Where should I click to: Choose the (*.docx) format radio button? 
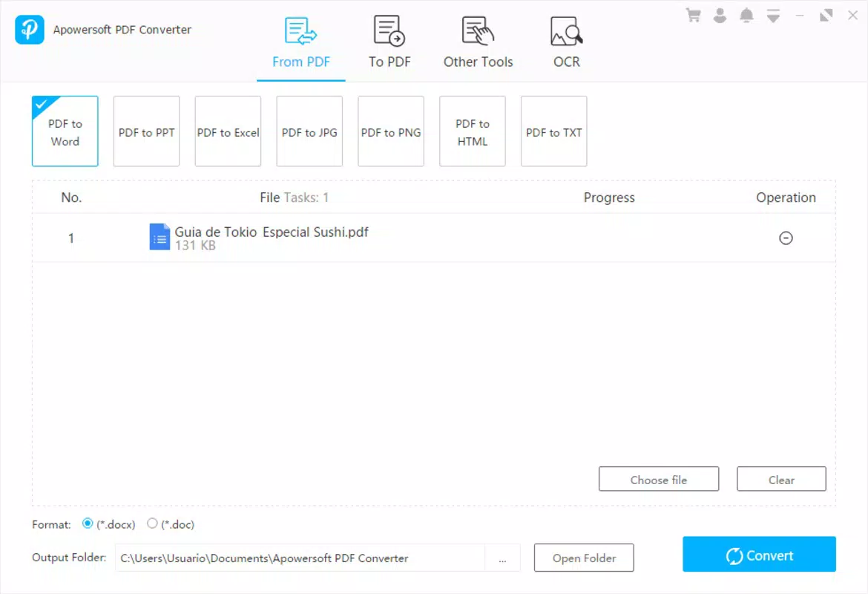click(x=88, y=523)
